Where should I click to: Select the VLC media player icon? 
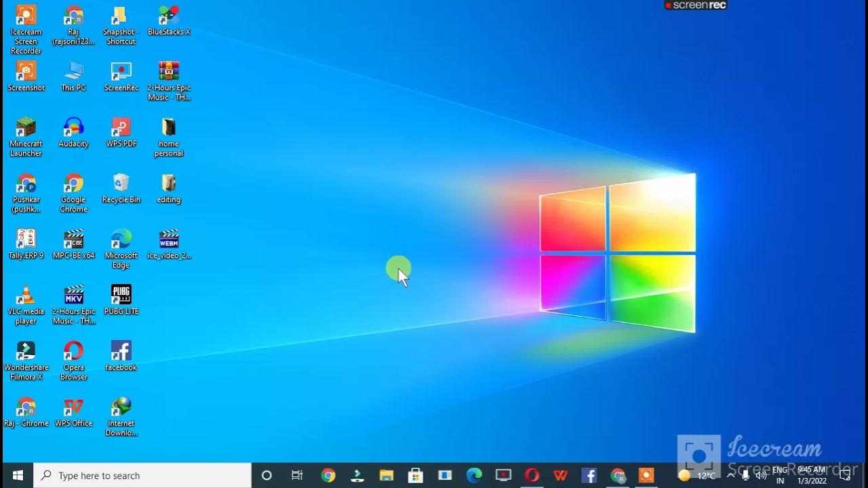(x=26, y=305)
